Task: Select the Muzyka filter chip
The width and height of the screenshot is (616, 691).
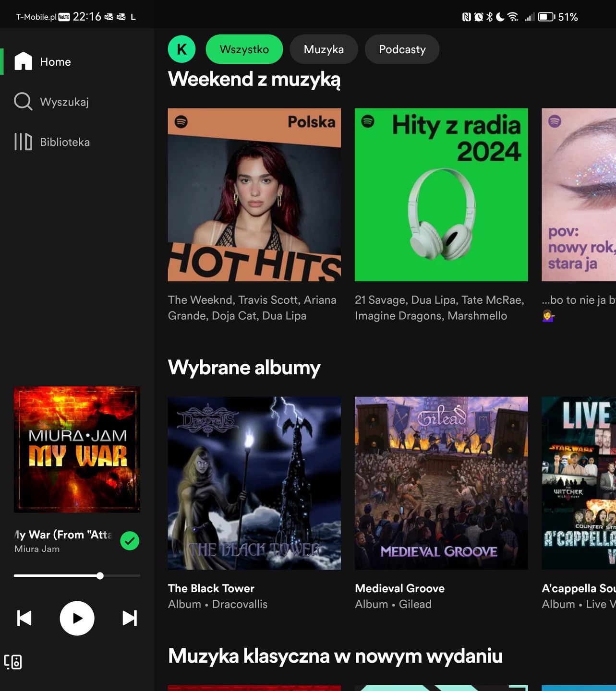Action: (x=324, y=49)
